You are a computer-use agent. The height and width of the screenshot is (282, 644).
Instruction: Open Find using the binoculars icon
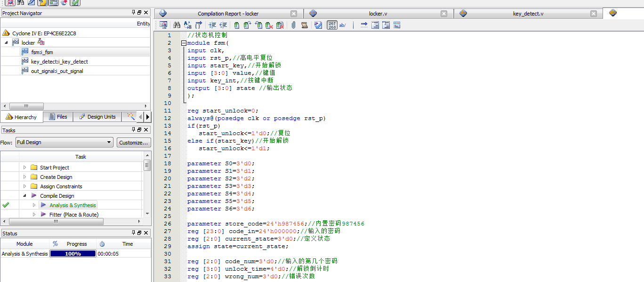(x=177, y=25)
